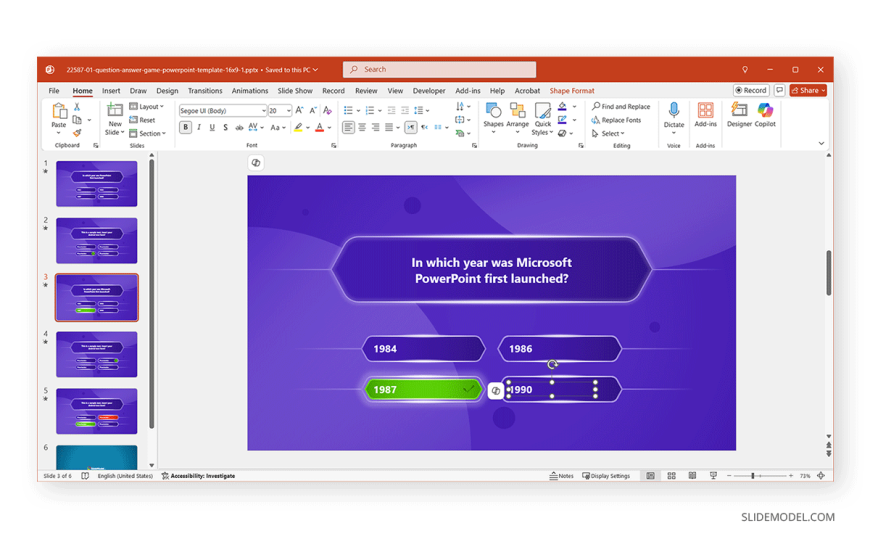Collapse the ribbon with chevron
The height and width of the screenshot is (539, 870).
click(821, 143)
